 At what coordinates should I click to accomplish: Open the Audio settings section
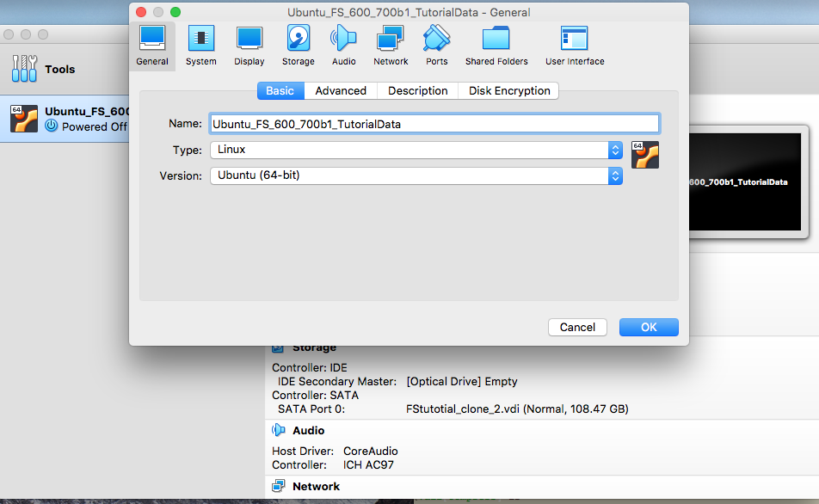343,46
